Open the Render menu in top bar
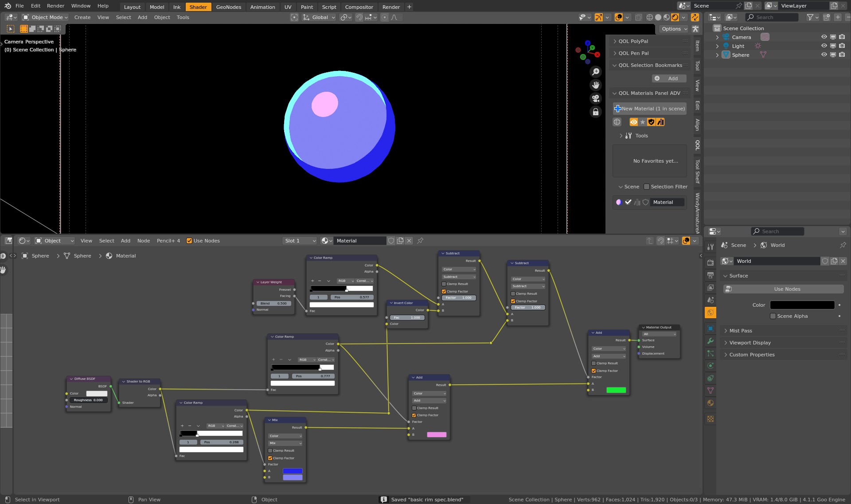This screenshot has width=851, height=504. click(55, 6)
